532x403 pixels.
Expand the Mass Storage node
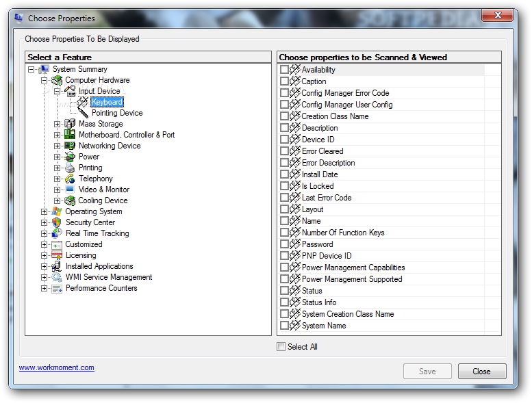(58, 124)
